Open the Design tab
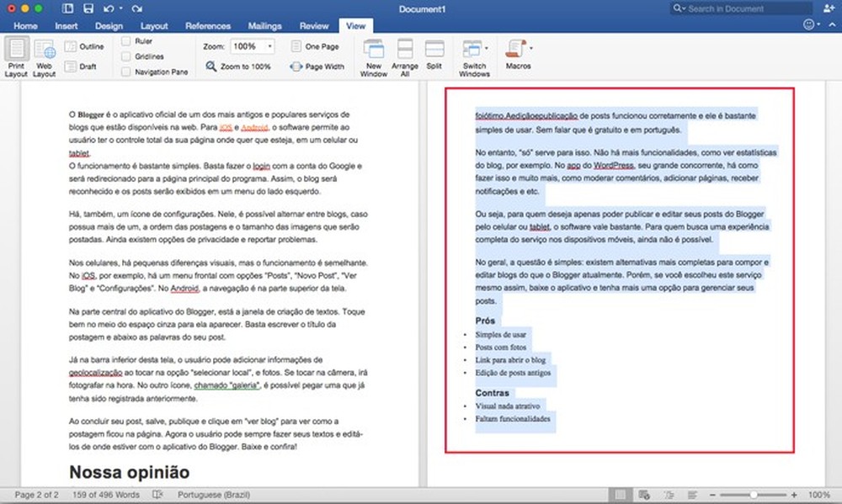The height and width of the screenshot is (504, 842). [109, 26]
